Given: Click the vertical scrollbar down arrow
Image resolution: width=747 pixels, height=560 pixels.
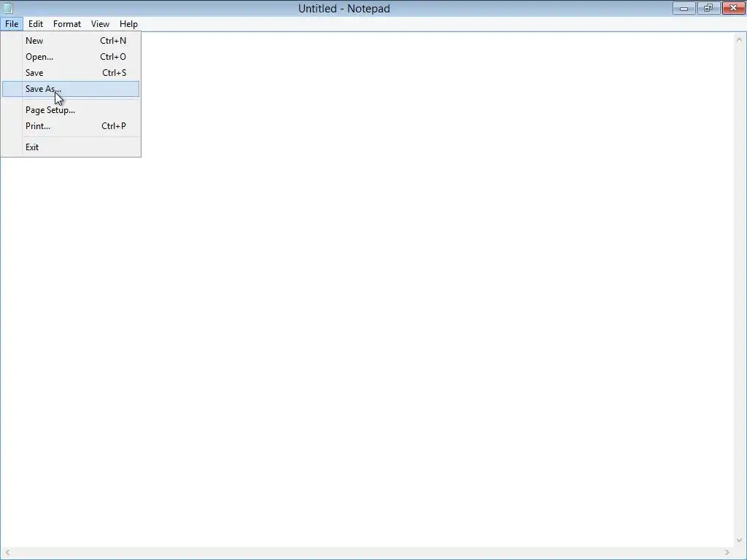Looking at the screenshot, I should (x=739, y=540).
